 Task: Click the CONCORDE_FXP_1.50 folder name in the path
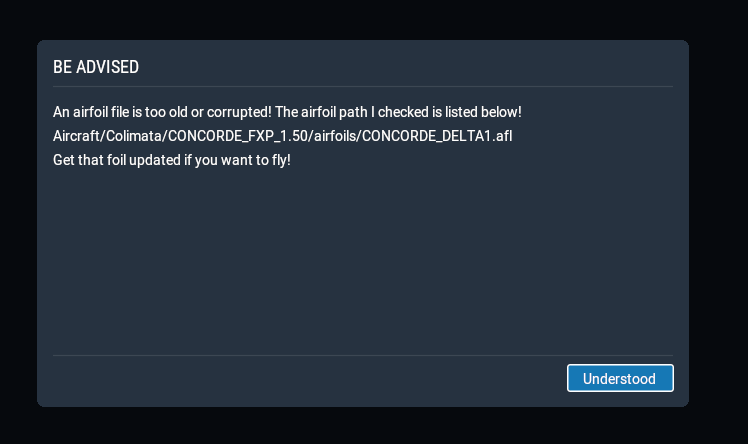coord(238,136)
